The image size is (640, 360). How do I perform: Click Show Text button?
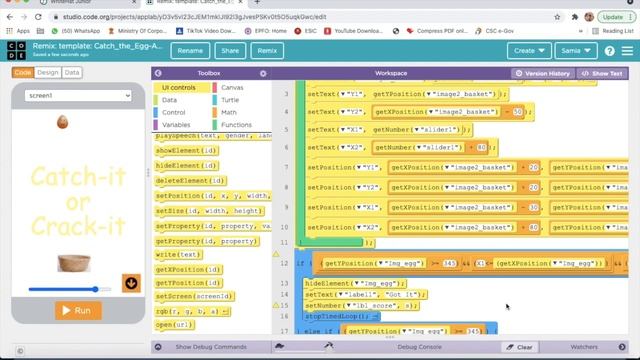pos(602,73)
